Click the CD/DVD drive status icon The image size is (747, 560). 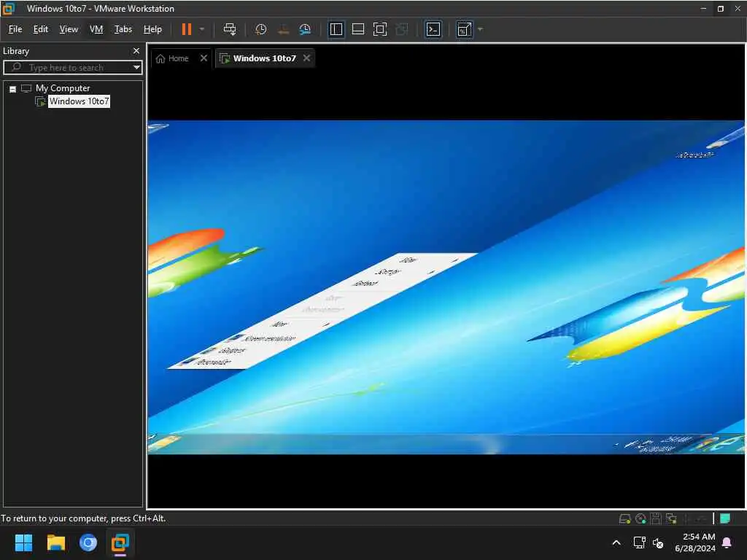pos(640,519)
